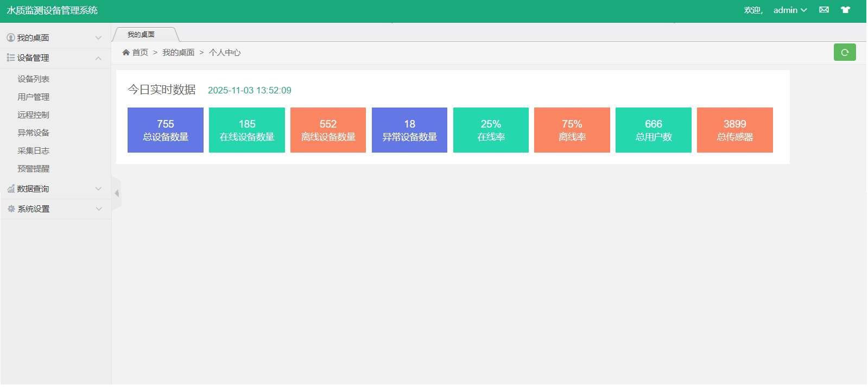
Task: Open the skin theme shirt icon
Action: tap(845, 10)
